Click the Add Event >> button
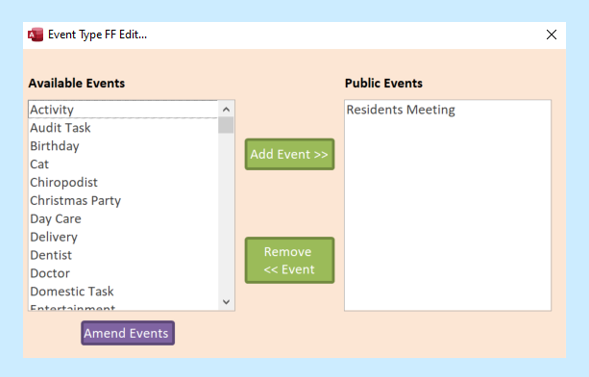This screenshot has width=589, height=377. pos(289,154)
